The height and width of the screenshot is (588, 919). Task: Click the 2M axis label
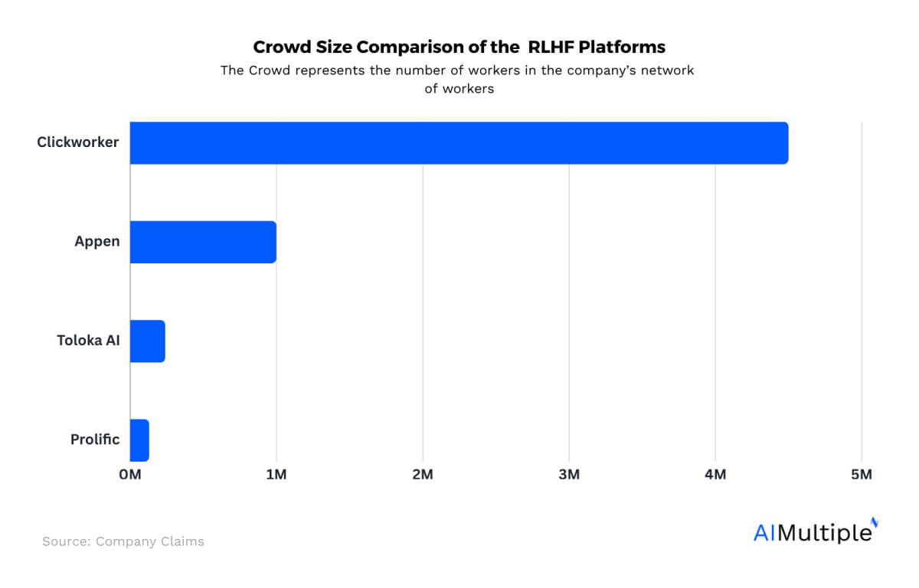tap(423, 474)
